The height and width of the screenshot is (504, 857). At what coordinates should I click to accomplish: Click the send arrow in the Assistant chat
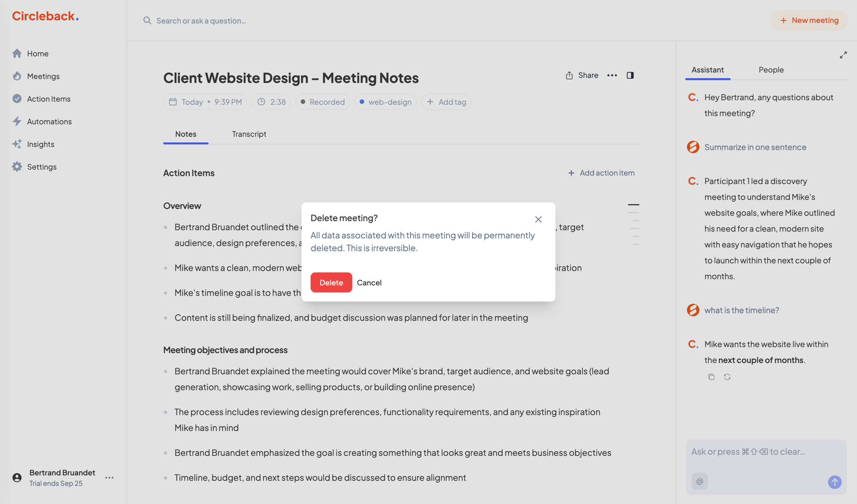pos(835,482)
